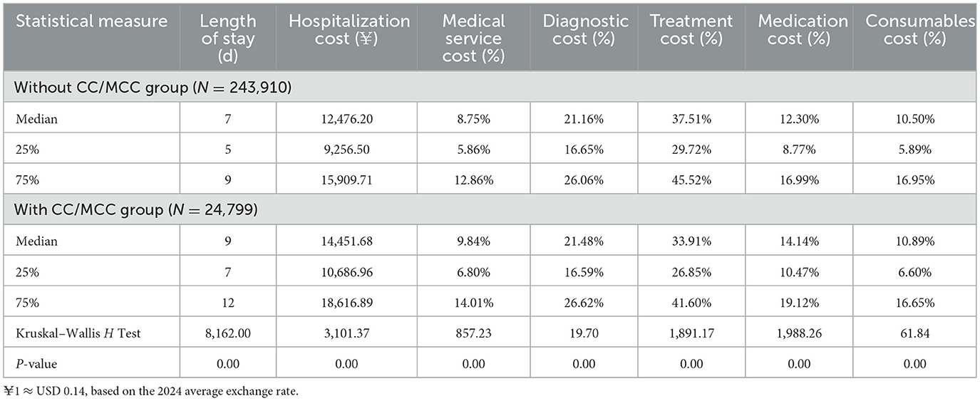The height and width of the screenshot is (401, 980).
Task: Click the Consumables cost column header
Action: (x=919, y=29)
